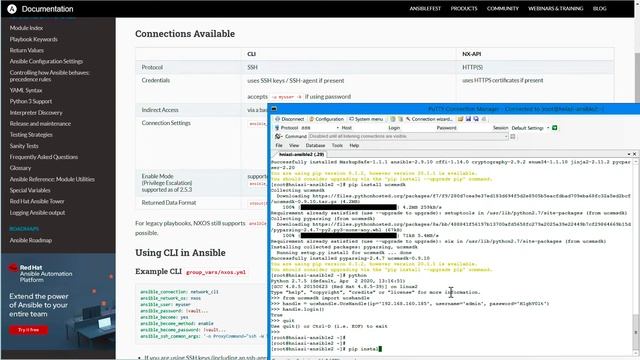640x360 pixels.
Task: Open Testing Strategies sidebar link
Action: tap(31, 135)
